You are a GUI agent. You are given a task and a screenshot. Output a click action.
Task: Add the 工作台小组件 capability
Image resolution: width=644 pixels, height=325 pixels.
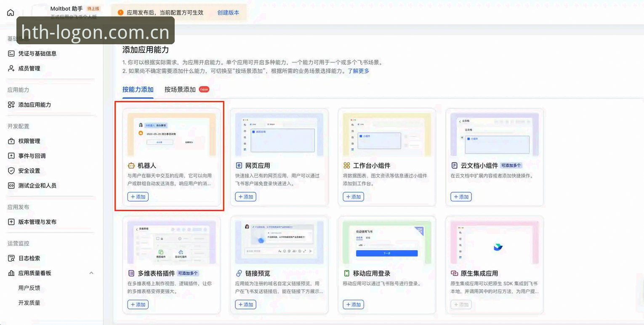pyautogui.click(x=354, y=197)
